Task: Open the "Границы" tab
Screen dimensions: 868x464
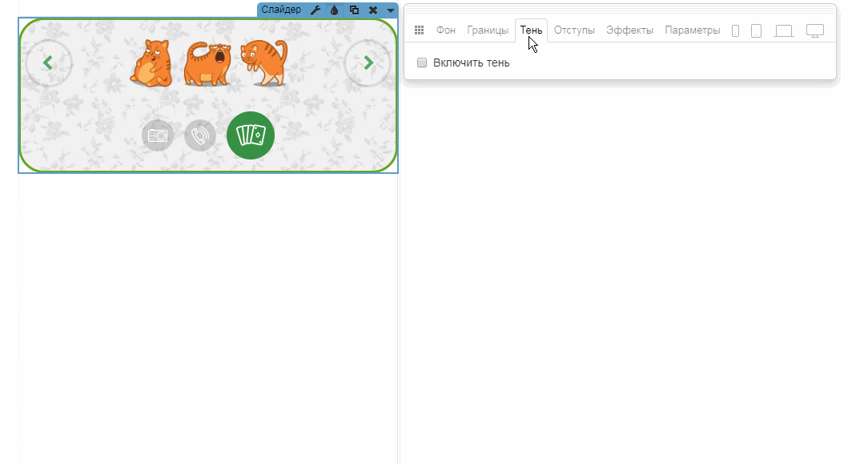Action: point(488,30)
